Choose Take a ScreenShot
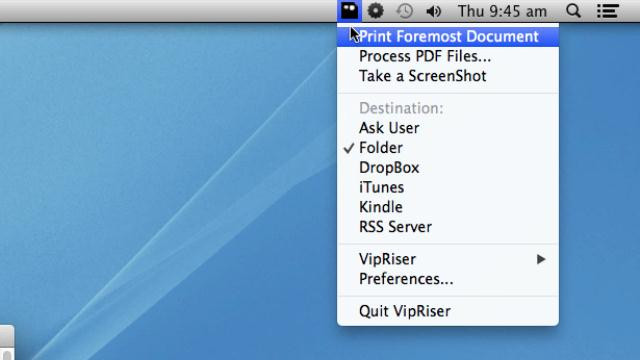 click(x=448, y=76)
